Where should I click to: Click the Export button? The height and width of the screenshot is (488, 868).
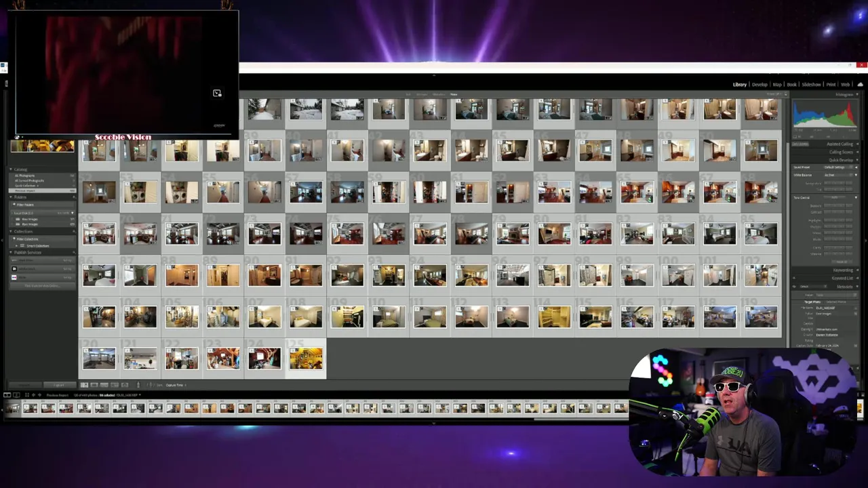pos(60,385)
